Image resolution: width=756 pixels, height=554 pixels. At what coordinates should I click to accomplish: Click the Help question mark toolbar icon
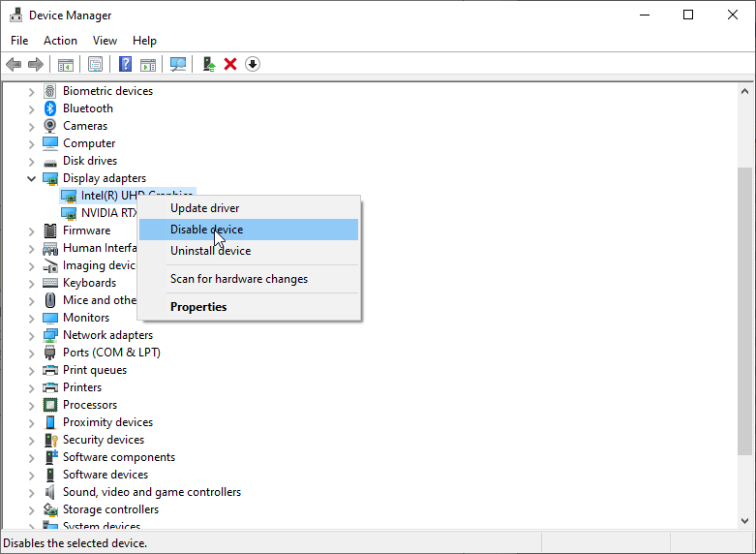coord(125,64)
